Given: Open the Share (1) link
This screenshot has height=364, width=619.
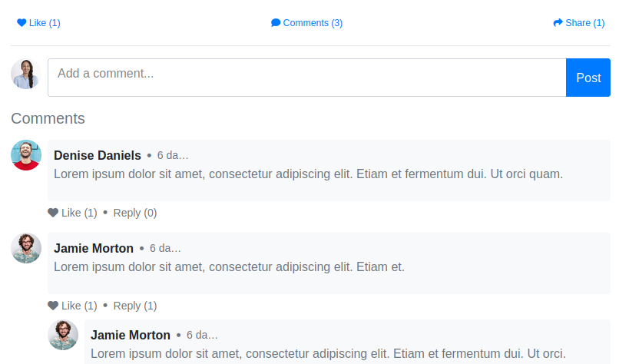Looking at the screenshot, I should pyautogui.click(x=579, y=23).
